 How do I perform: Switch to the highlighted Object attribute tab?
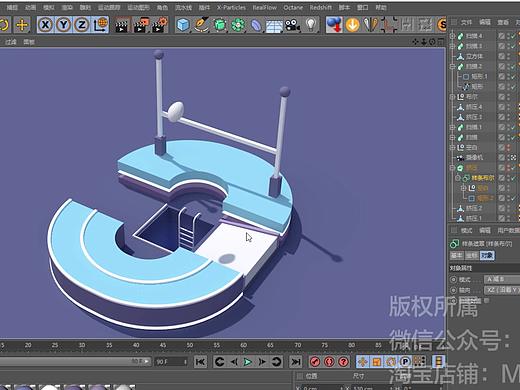[487, 256]
